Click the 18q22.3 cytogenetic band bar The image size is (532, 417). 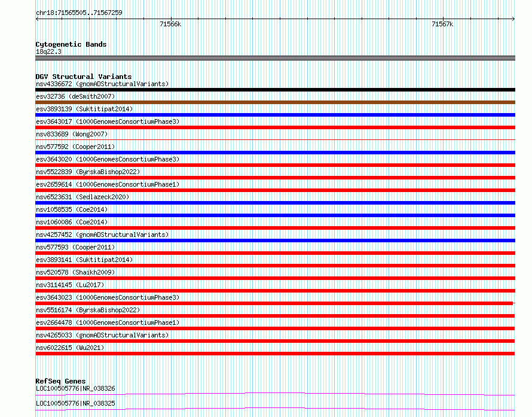tap(275, 58)
